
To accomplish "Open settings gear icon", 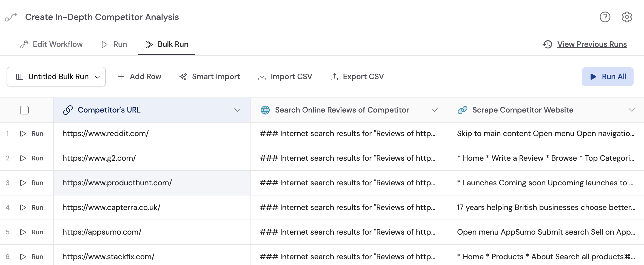I will coord(627,17).
